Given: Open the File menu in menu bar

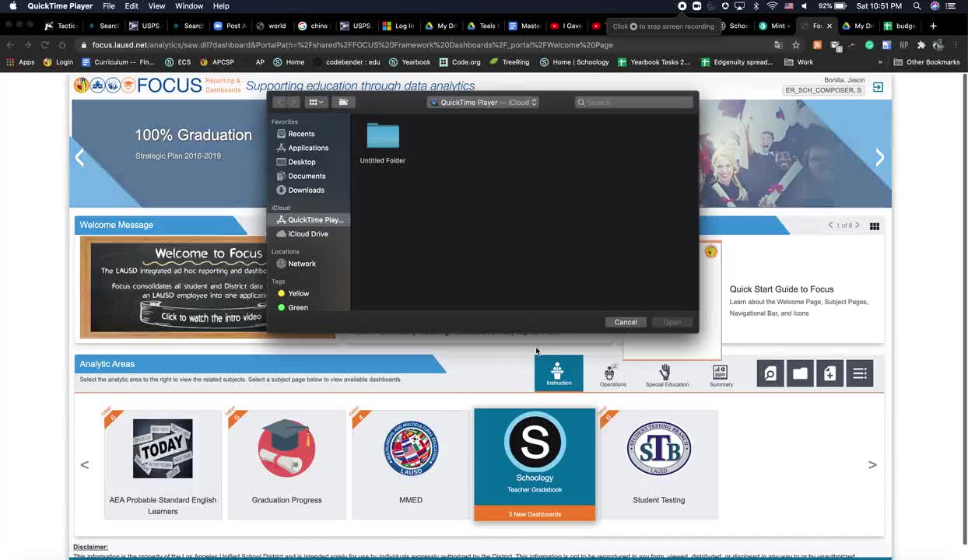Looking at the screenshot, I should point(109,6).
